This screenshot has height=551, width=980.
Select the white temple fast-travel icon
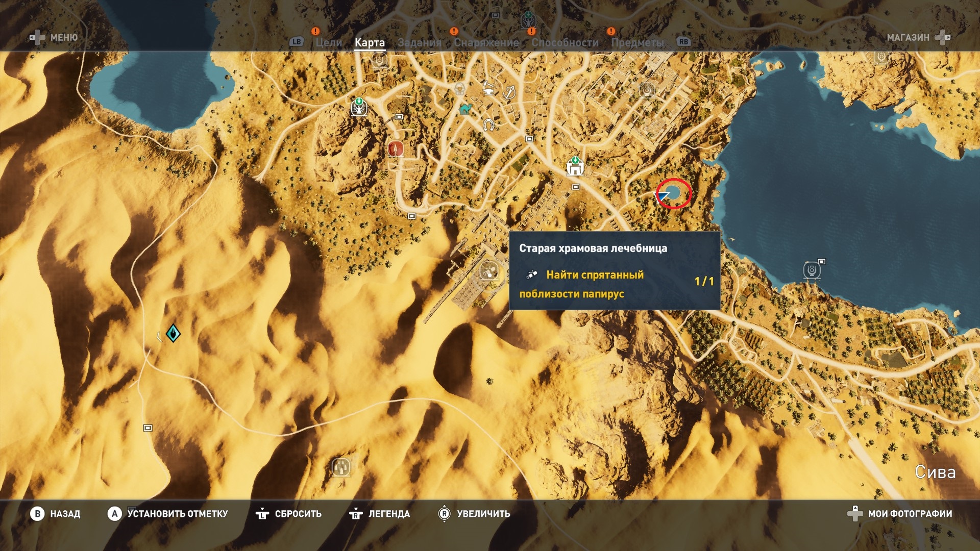575,167
